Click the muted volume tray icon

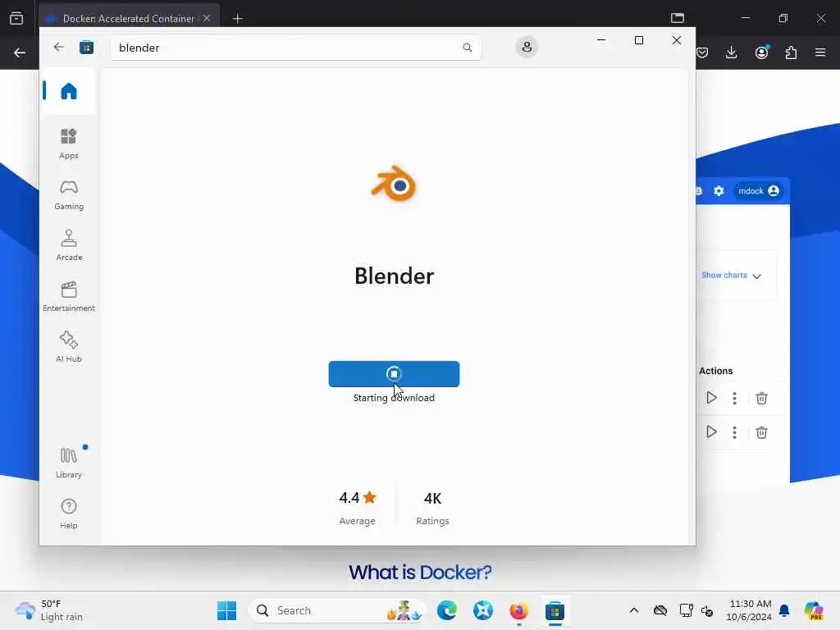pos(707,610)
